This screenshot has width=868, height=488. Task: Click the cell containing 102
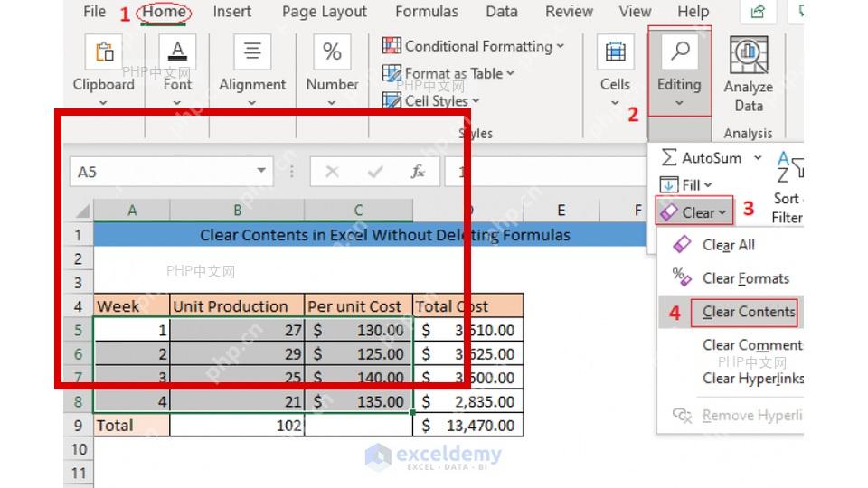tap(237, 426)
